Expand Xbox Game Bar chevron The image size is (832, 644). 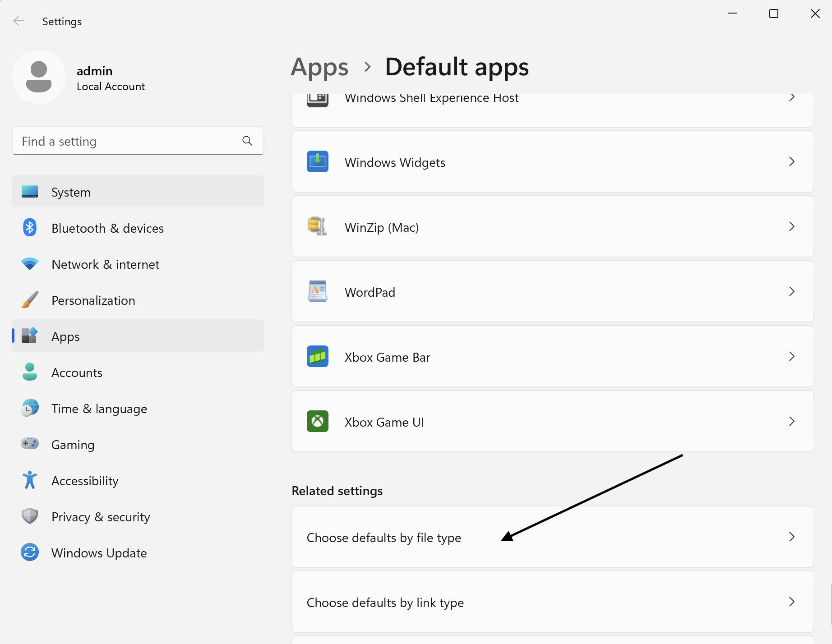point(792,356)
